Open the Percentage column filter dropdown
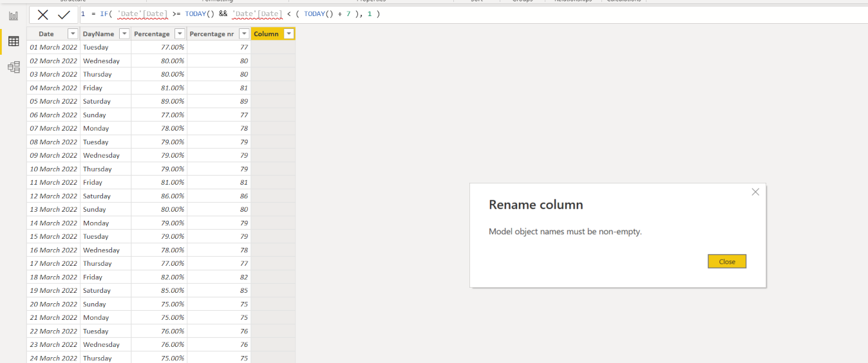The height and width of the screenshot is (363, 868). pos(180,33)
